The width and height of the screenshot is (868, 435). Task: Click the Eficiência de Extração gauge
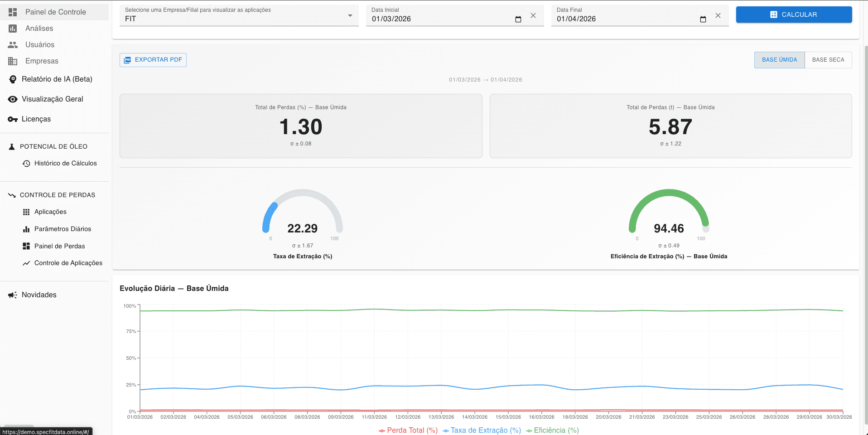(x=669, y=212)
